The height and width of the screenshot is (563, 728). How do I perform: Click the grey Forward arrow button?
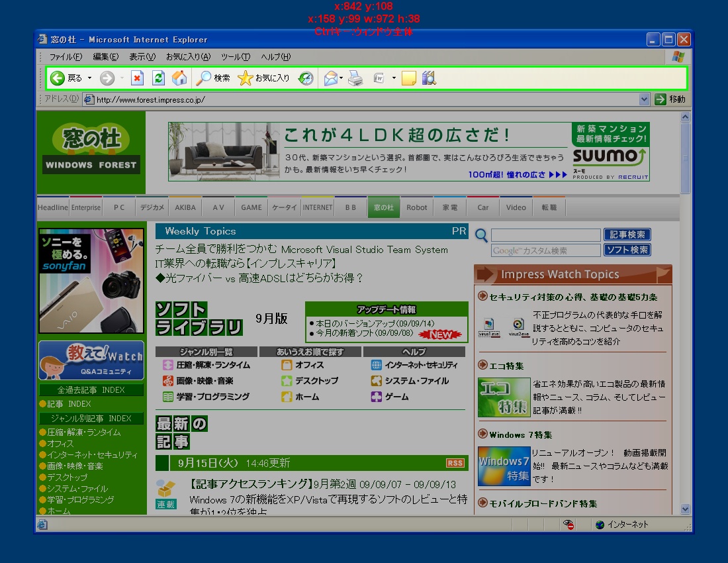107,78
